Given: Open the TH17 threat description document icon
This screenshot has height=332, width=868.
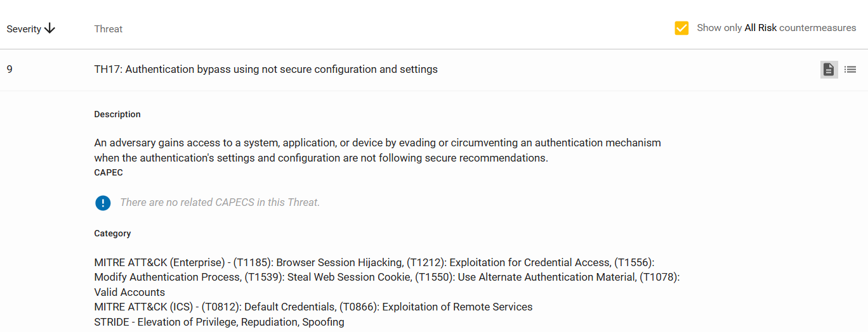Looking at the screenshot, I should coord(829,70).
